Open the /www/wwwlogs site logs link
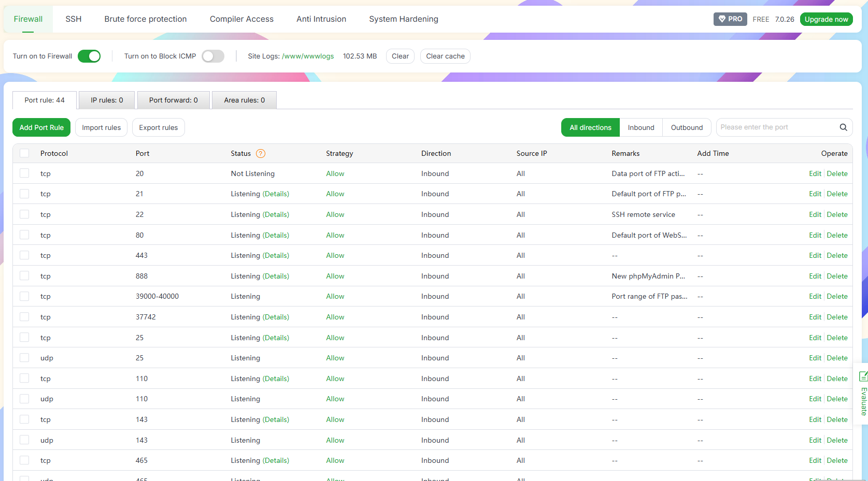 (308, 56)
